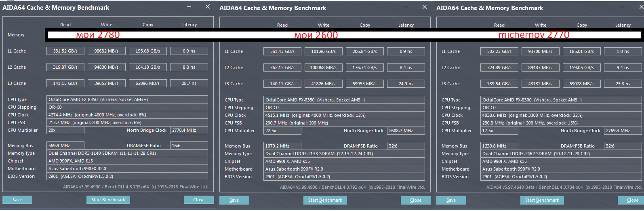Viewport: 644px width, 211px height.
Task: Select the L2 read value 324.89 GB/s
Action: (x=499, y=68)
